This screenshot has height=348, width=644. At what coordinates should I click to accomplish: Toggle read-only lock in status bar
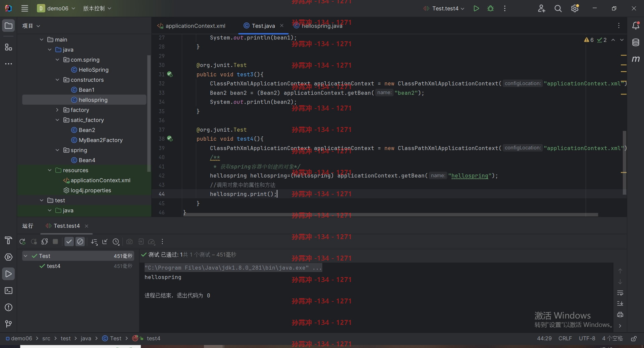tap(634, 339)
